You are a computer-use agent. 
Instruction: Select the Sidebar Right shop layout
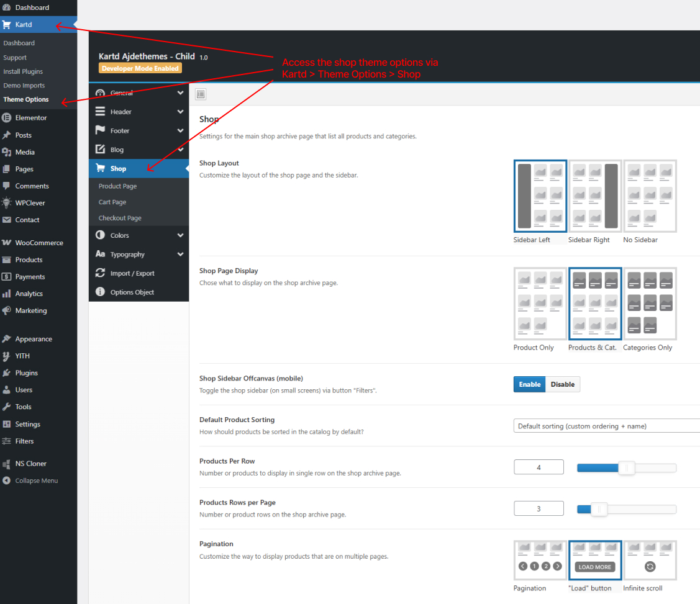coord(594,196)
